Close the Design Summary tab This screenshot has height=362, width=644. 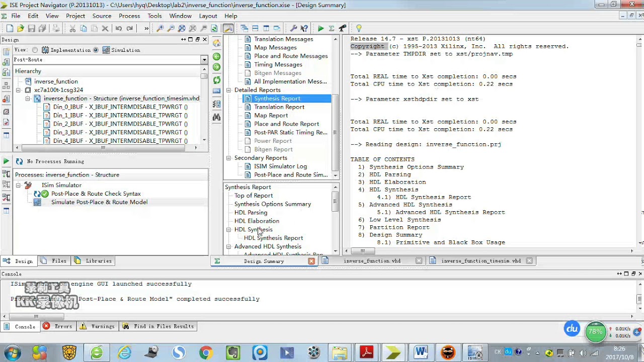click(x=311, y=261)
